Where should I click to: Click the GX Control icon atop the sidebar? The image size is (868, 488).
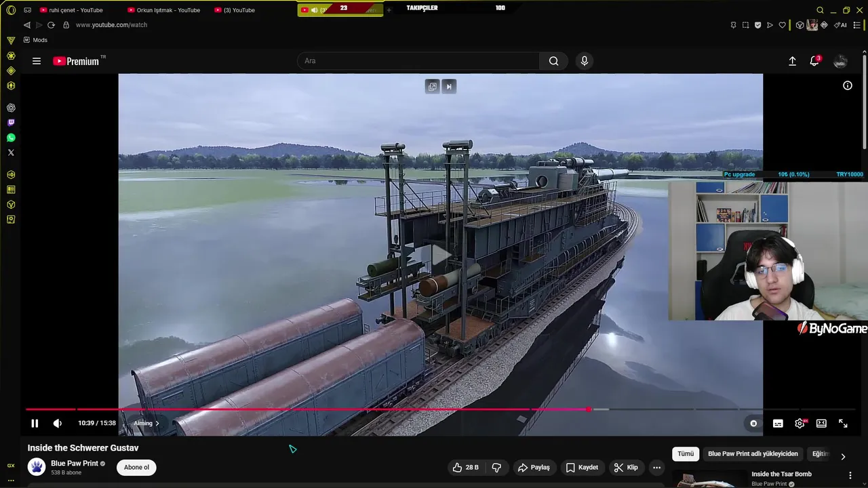coord(11,41)
